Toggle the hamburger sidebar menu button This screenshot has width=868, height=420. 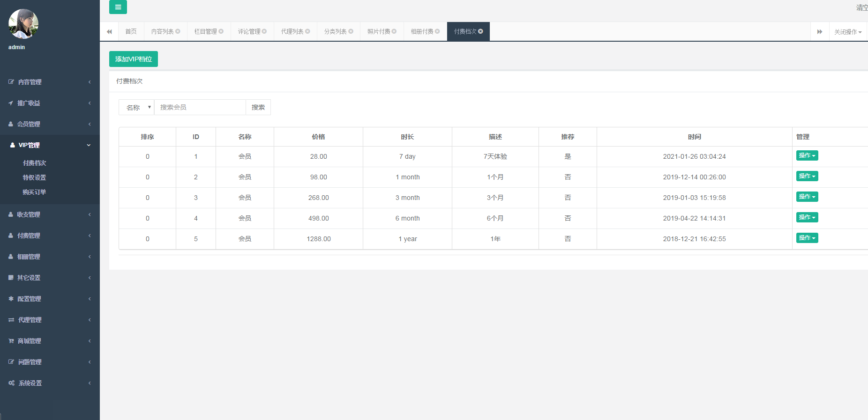(x=118, y=7)
